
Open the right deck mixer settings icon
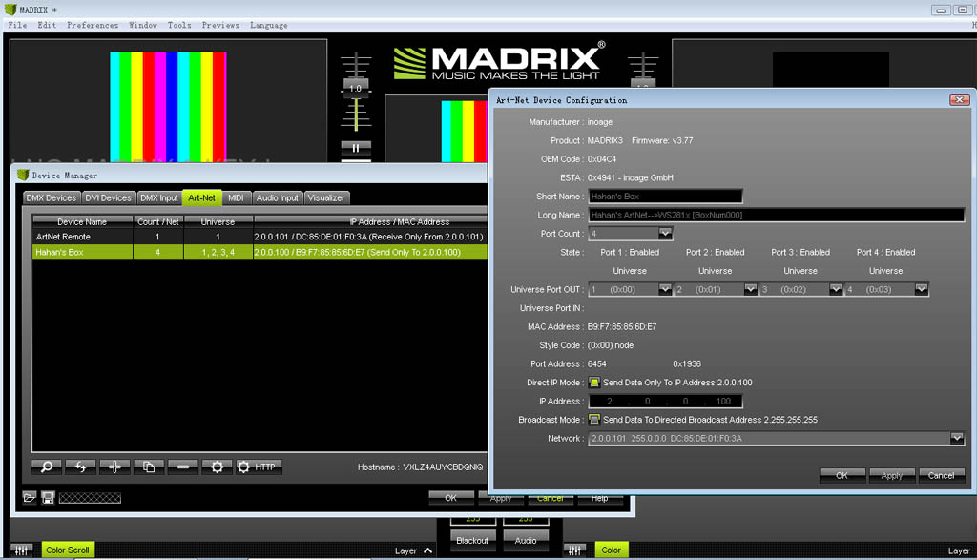pos(574,550)
